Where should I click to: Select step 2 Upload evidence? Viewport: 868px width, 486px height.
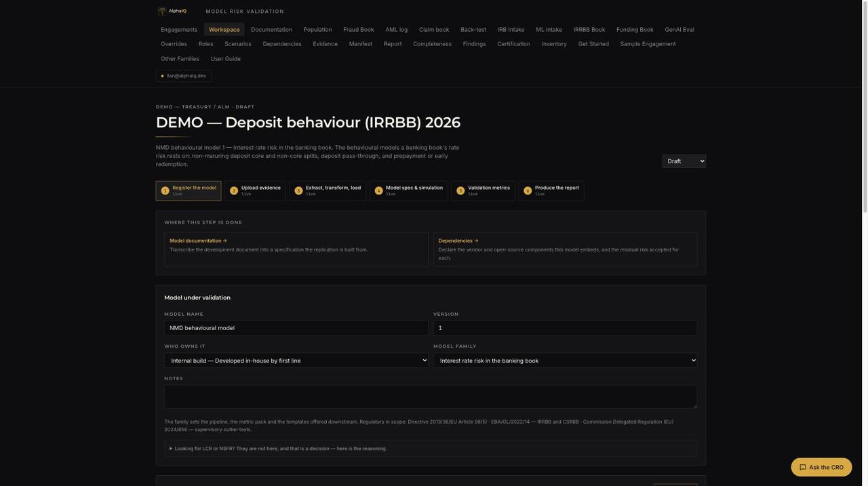tap(255, 191)
